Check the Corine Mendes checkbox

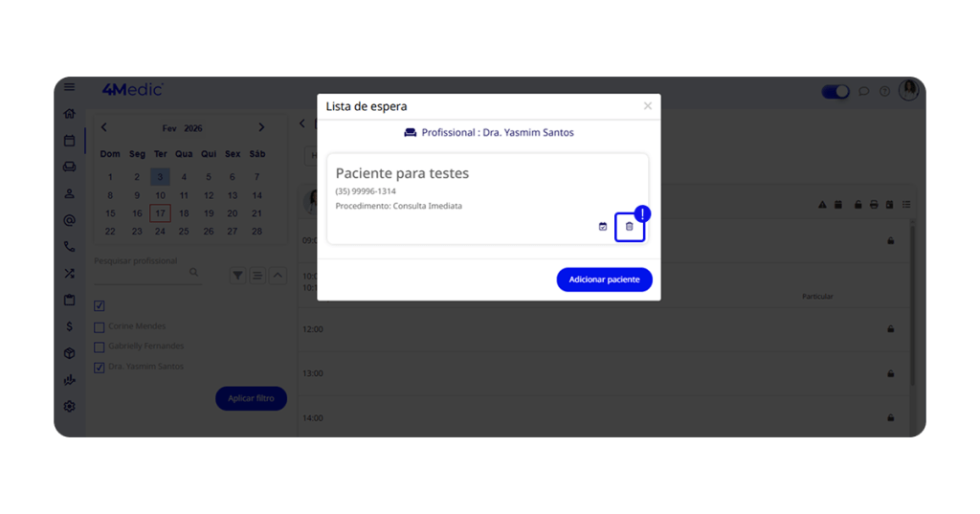pyautogui.click(x=100, y=327)
